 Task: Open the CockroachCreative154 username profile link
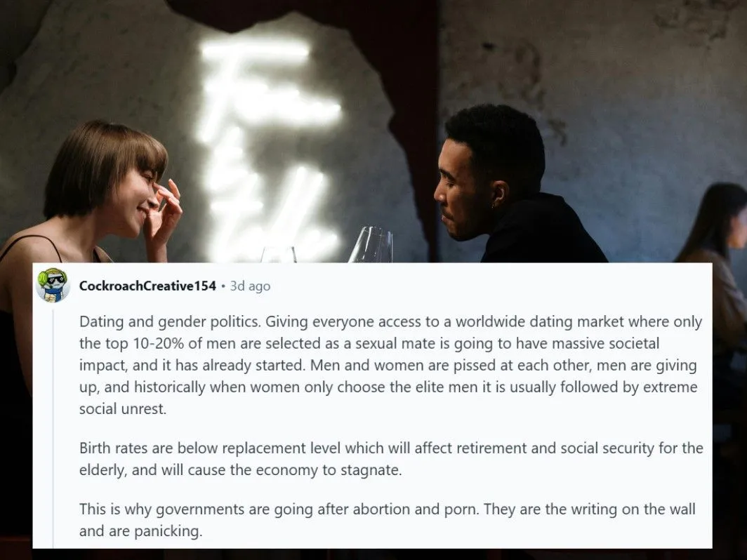click(x=147, y=286)
